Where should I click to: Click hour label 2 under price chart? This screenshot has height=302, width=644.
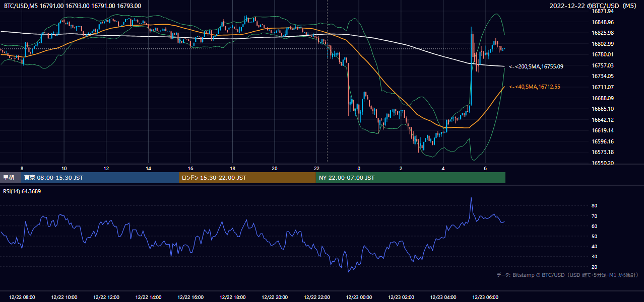401,168
